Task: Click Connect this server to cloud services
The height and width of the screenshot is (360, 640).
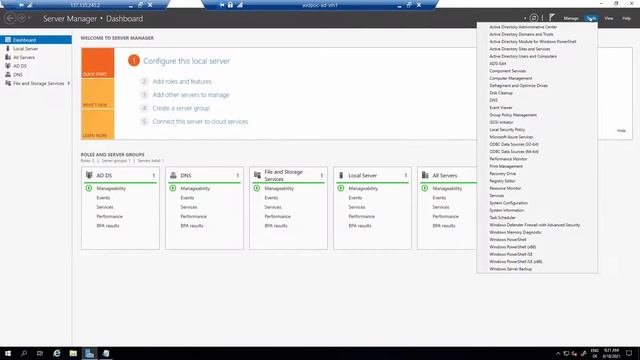Action: pyautogui.click(x=200, y=122)
